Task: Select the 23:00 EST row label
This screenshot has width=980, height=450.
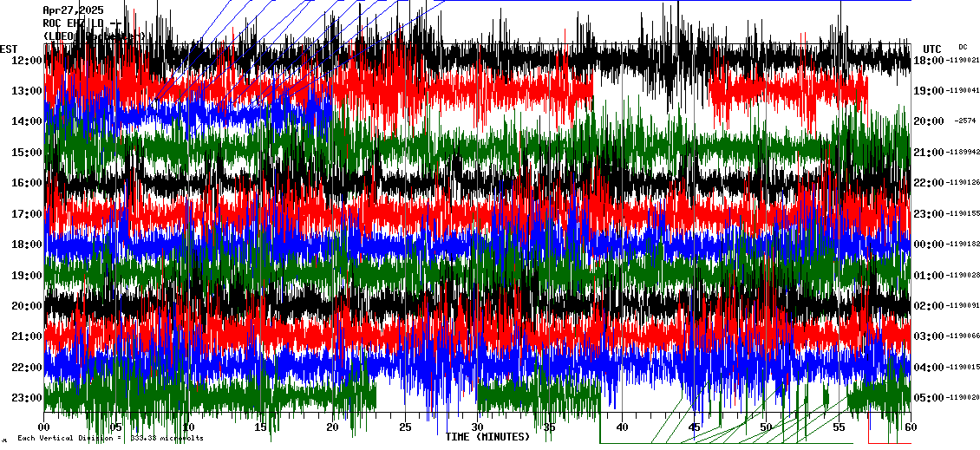Action: [26, 398]
